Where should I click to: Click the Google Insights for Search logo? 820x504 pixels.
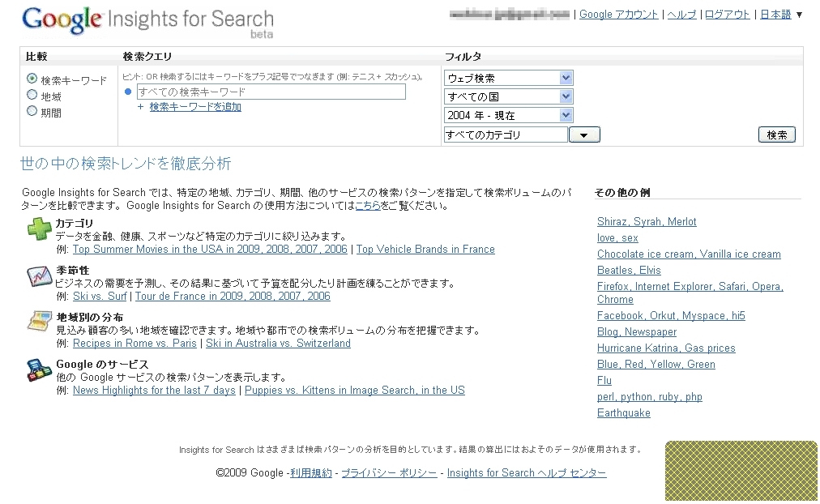tap(148, 22)
